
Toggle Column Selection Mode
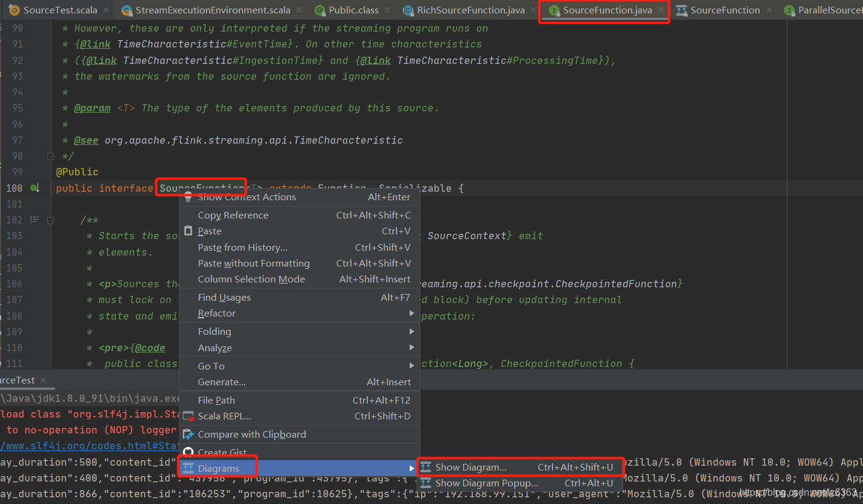click(300, 279)
